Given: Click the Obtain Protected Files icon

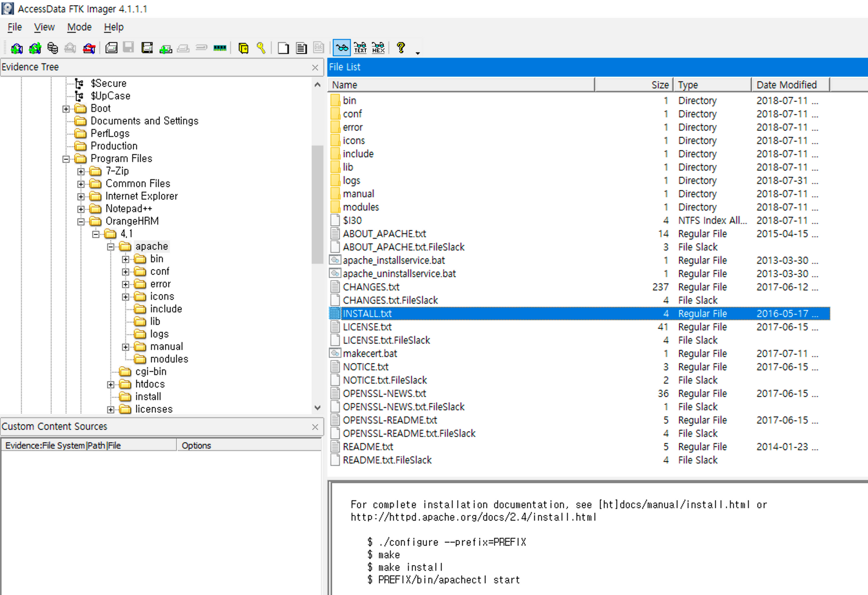Looking at the screenshot, I should (243, 48).
